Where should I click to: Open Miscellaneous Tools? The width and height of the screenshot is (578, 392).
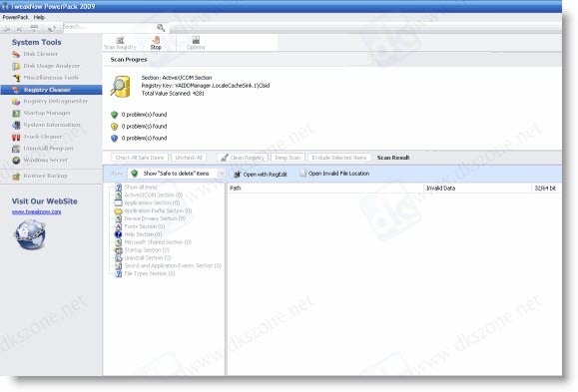[46, 78]
